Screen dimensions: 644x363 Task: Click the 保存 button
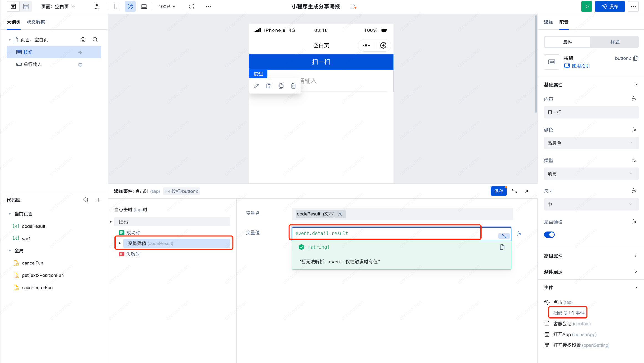click(x=498, y=191)
